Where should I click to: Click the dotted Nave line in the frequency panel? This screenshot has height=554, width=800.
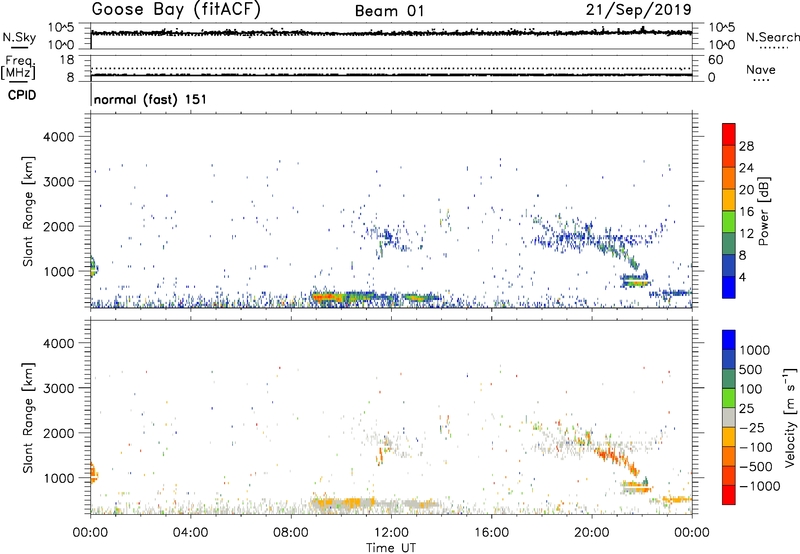click(391, 68)
